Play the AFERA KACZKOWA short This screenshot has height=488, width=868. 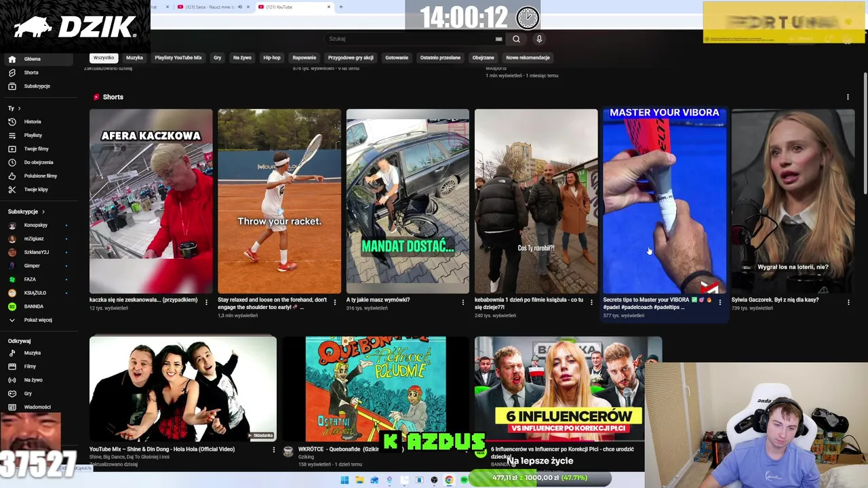tap(151, 201)
